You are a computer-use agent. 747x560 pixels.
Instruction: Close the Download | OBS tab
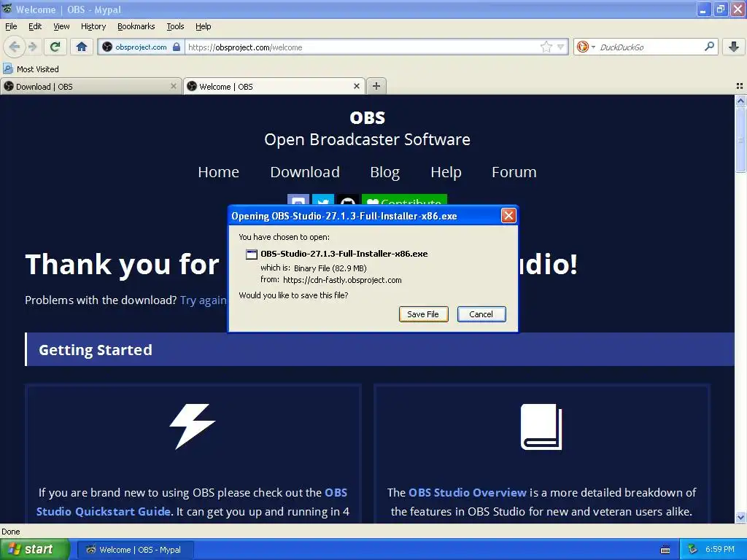(x=174, y=86)
